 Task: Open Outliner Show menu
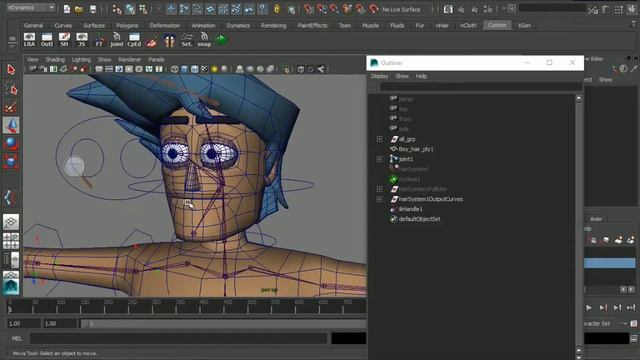(x=402, y=76)
